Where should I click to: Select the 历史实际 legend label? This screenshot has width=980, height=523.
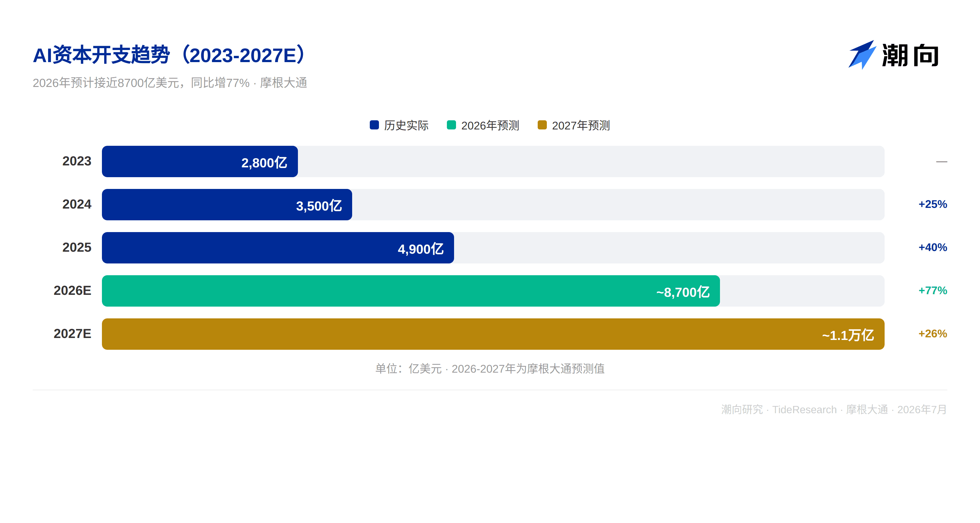click(406, 125)
